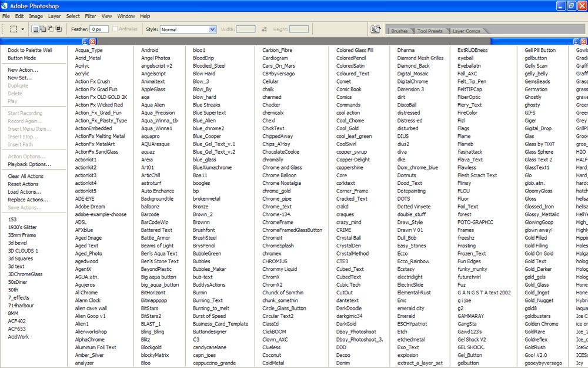Click the Height input field

(299, 29)
